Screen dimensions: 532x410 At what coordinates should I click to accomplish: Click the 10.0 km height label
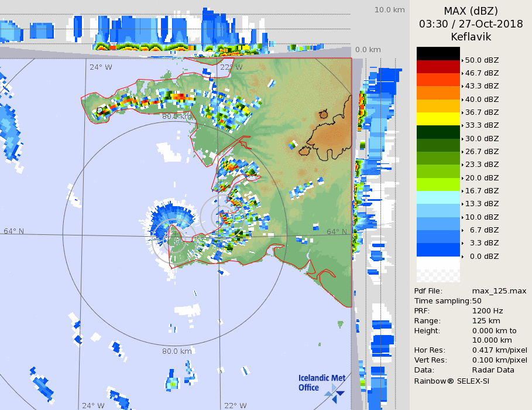pos(390,10)
